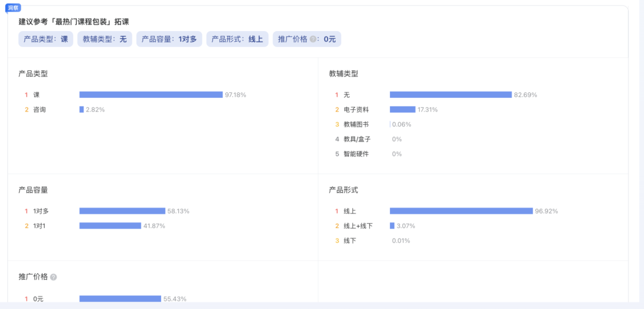
Task: Select the 教辅类型：无 tag
Action: click(x=104, y=39)
